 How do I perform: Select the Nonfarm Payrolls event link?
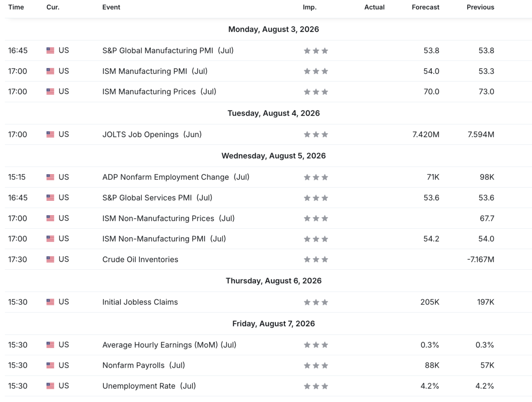(143, 365)
